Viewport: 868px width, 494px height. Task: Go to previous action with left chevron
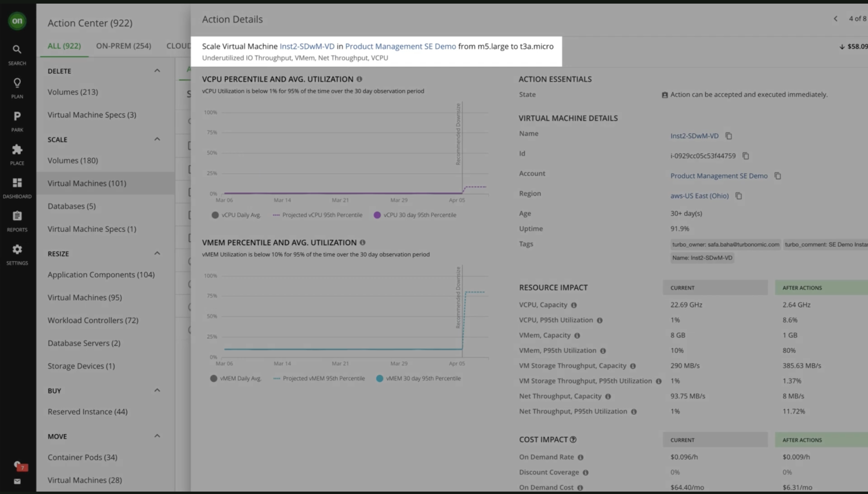[x=835, y=19]
